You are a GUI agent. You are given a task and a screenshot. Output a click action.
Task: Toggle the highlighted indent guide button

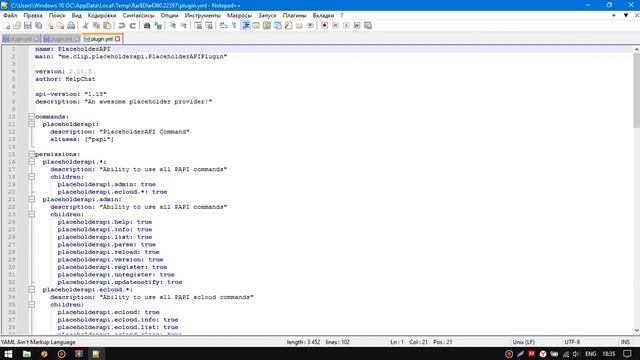tap(246, 26)
